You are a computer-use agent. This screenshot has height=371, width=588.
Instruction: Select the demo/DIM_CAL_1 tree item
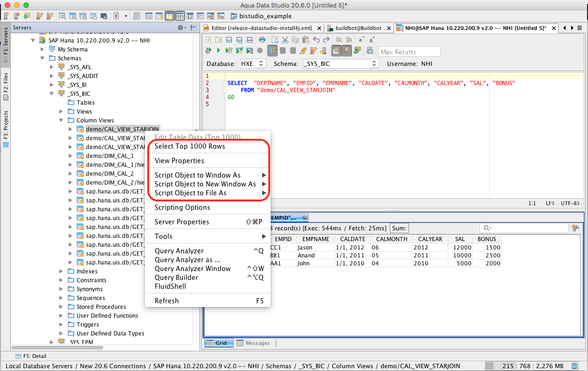110,156
